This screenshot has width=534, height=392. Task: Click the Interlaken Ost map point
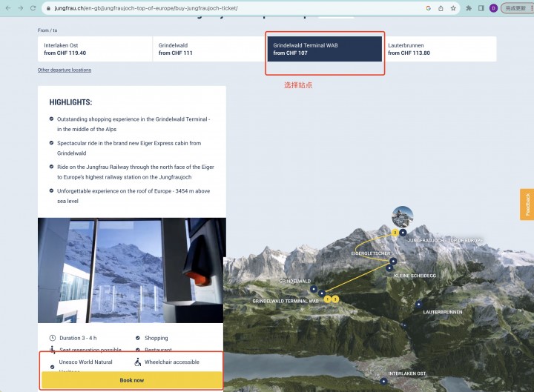point(384,382)
